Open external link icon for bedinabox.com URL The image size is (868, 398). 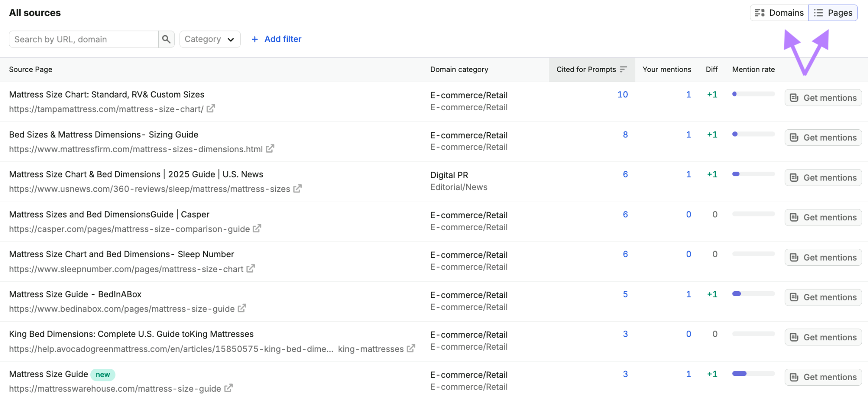(x=242, y=309)
